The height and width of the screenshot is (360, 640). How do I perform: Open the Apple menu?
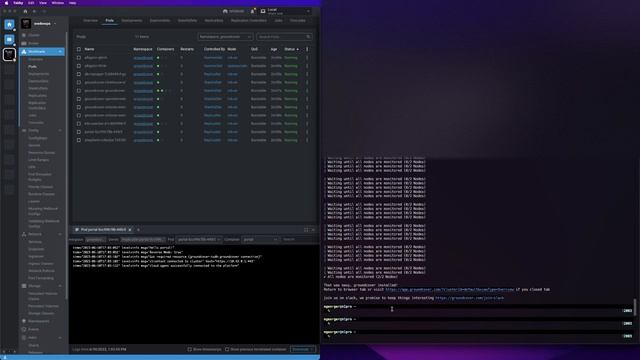click(x=6, y=3)
